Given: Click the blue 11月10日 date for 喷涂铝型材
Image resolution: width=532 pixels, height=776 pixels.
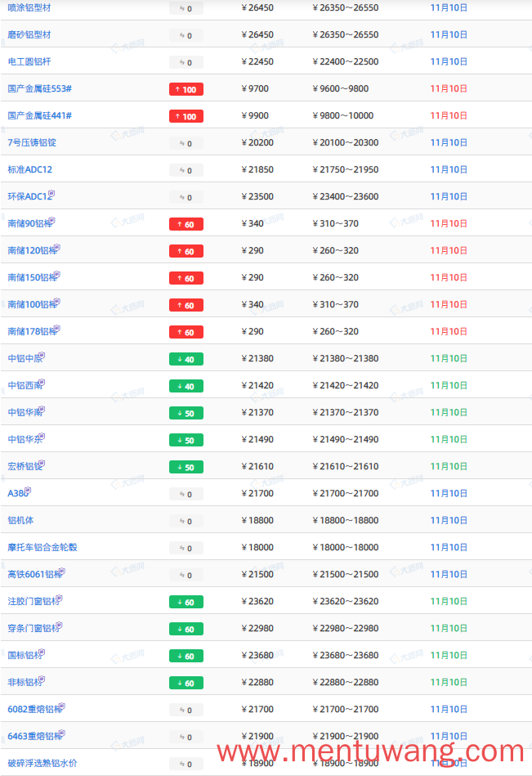Looking at the screenshot, I should 449,8.
